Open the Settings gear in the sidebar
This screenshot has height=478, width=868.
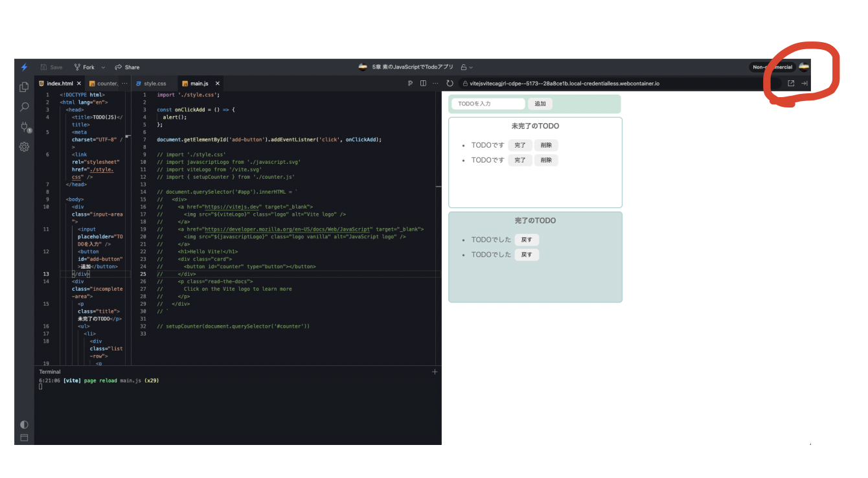pos(24,147)
